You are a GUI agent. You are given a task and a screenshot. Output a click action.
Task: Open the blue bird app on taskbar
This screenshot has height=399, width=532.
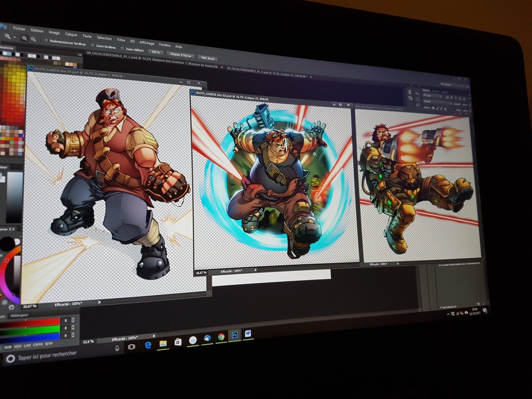tap(207, 338)
